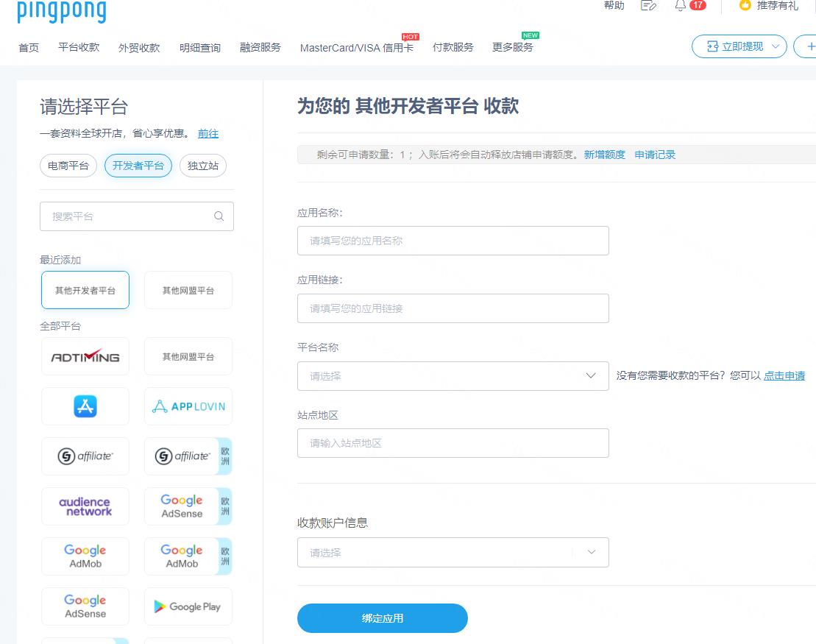Switch to 开发者平台 tab

pyautogui.click(x=138, y=166)
